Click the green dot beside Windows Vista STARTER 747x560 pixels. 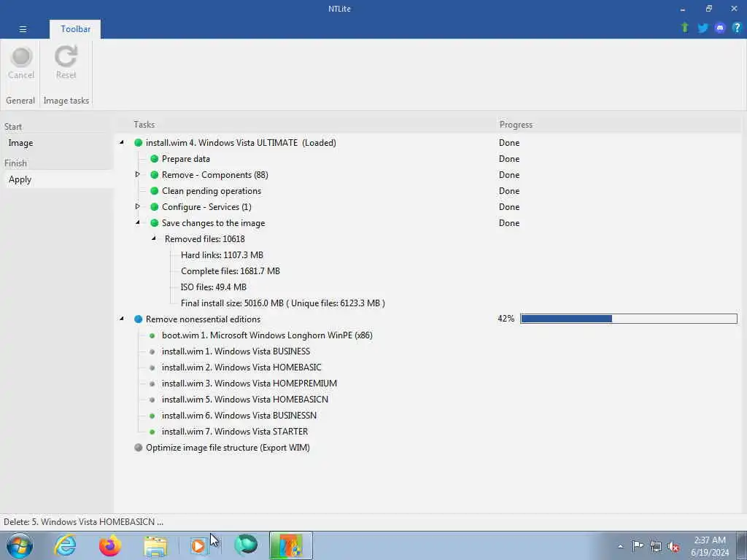152,432
